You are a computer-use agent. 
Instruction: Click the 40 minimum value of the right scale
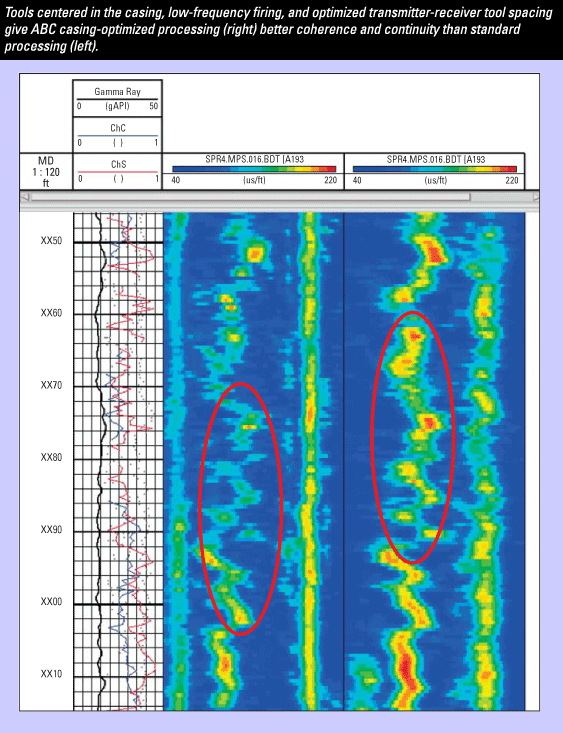pos(357,180)
